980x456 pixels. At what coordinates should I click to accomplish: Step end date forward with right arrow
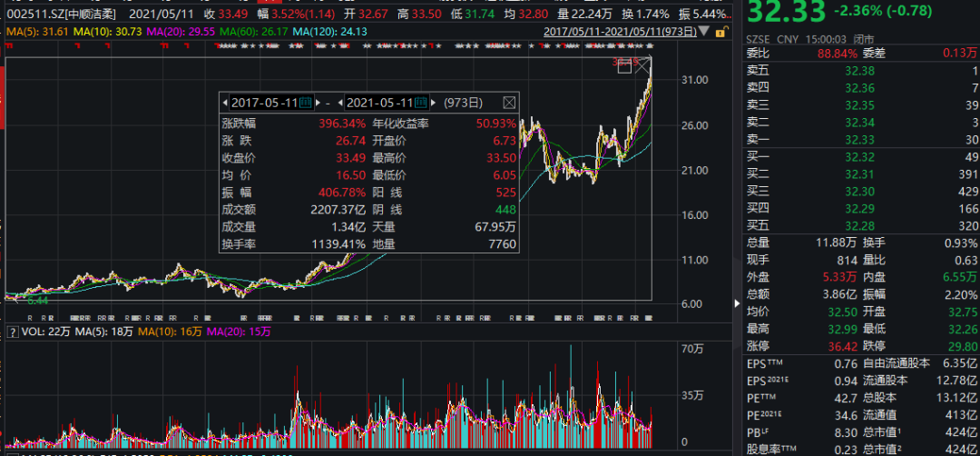coord(433,103)
